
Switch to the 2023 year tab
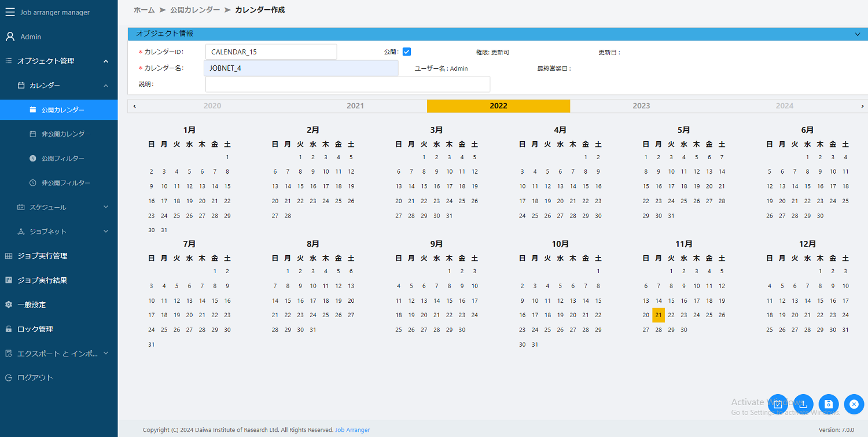click(x=641, y=106)
